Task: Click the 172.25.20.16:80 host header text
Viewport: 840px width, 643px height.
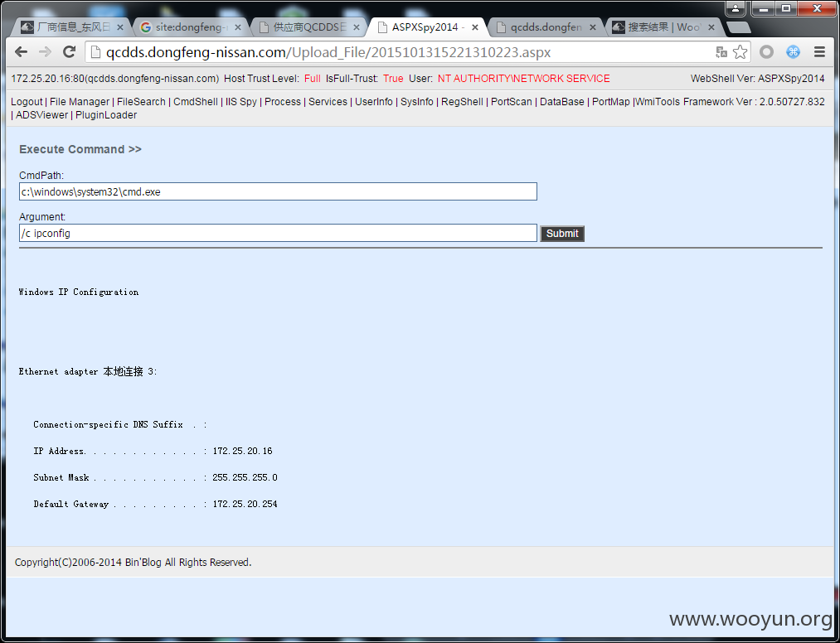Action: (x=115, y=79)
